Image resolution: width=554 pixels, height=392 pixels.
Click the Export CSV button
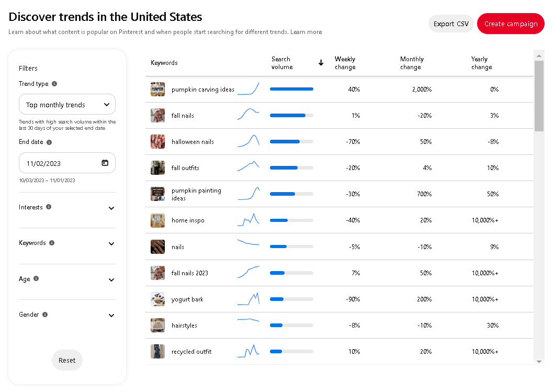[x=451, y=24]
